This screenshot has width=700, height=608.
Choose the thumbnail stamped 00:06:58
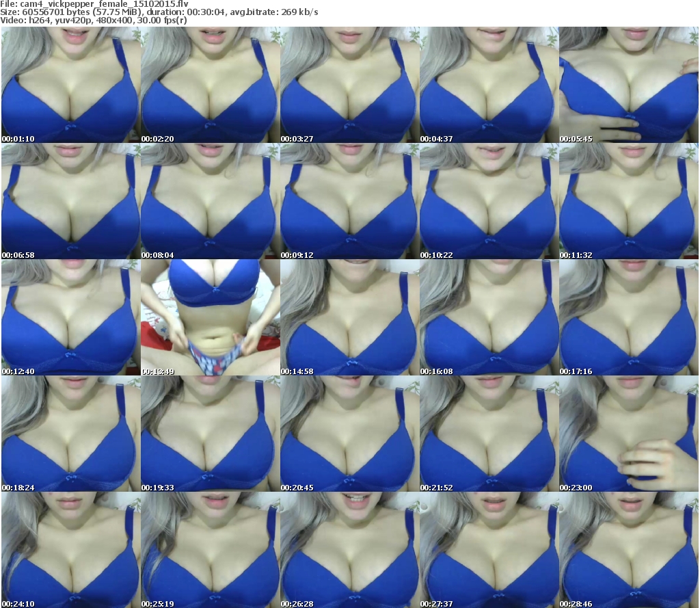(x=70, y=201)
